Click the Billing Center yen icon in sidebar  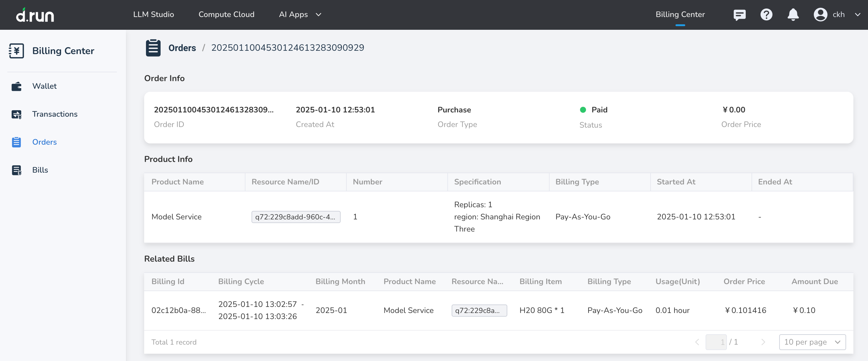coord(16,51)
